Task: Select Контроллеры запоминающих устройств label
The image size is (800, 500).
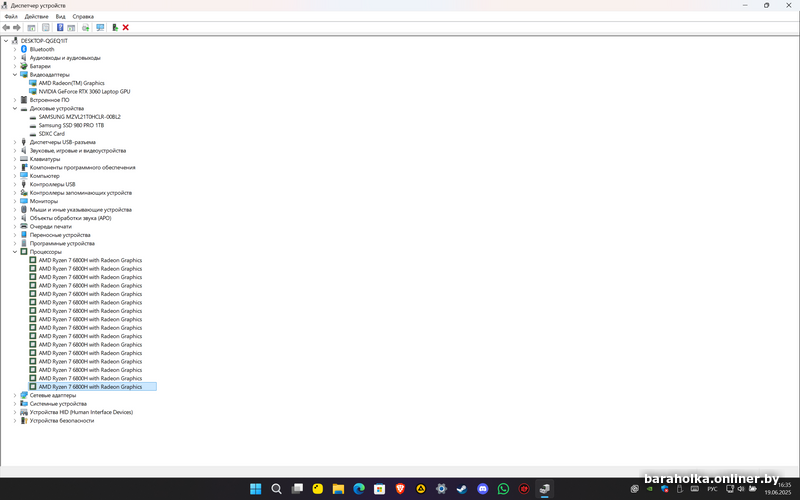Action: 81,193
